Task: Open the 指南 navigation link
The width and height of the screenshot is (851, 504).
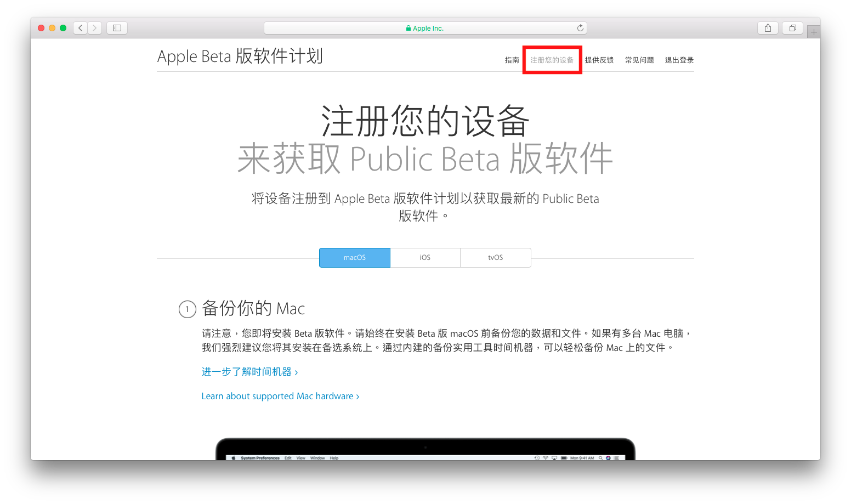Action: (x=512, y=60)
